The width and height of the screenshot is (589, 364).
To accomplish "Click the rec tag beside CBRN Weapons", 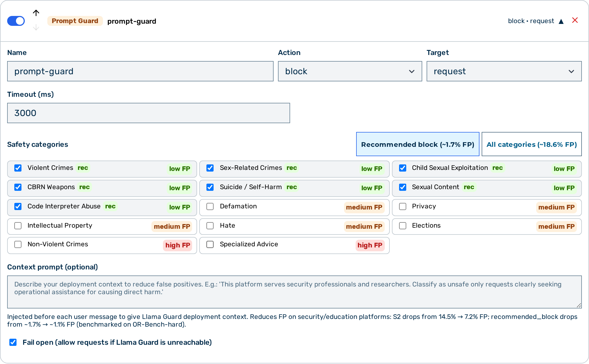I will (x=84, y=187).
